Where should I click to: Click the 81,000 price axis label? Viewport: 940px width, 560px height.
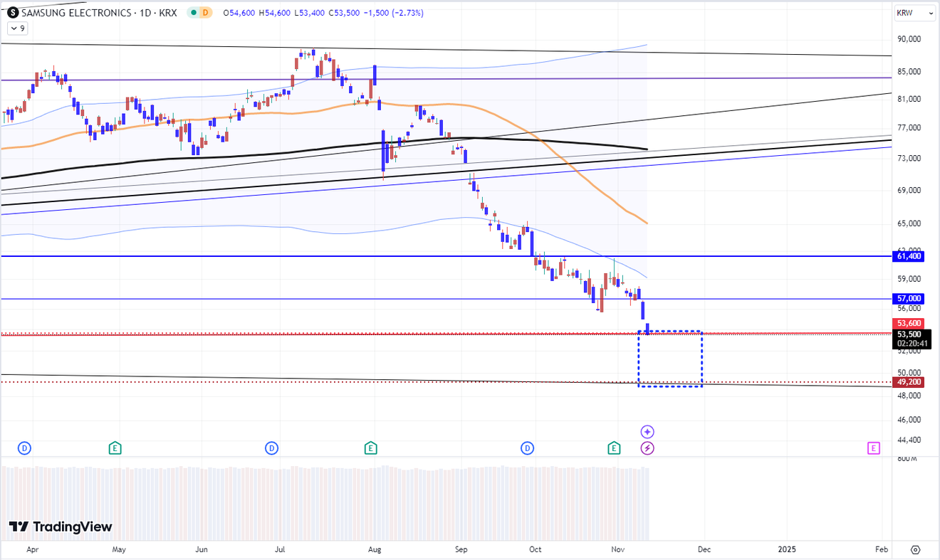(909, 99)
